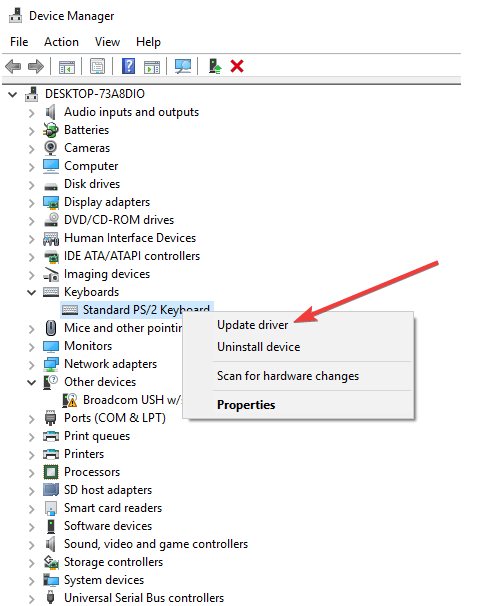Click the Show/Hide Console Tree toolbar icon
The image size is (480, 606).
(x=66, y=67)
